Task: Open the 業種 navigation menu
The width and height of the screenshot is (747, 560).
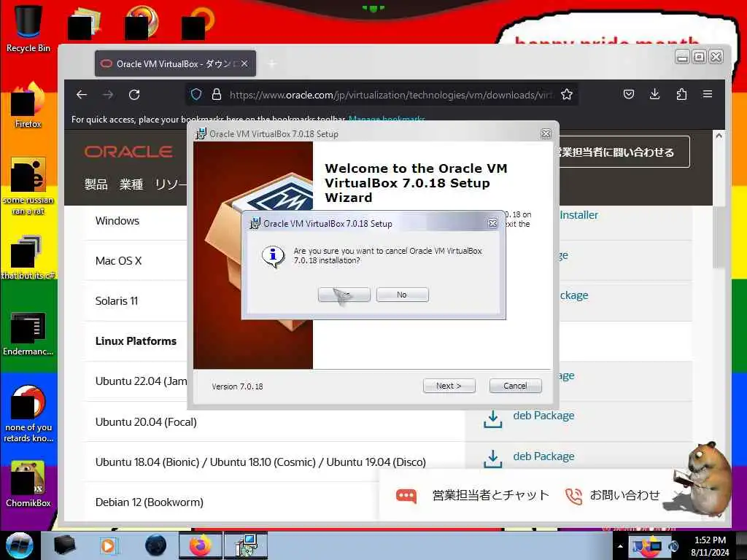Action: tap(131, 184)
